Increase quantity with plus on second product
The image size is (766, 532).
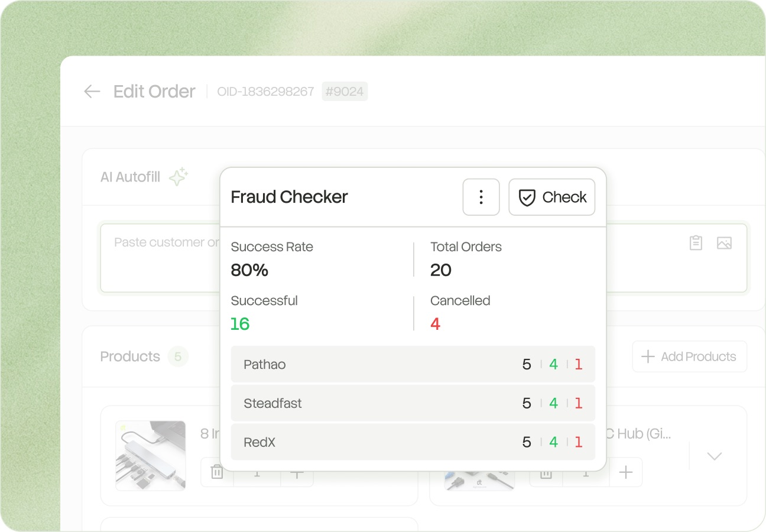(x=625, y=472)
